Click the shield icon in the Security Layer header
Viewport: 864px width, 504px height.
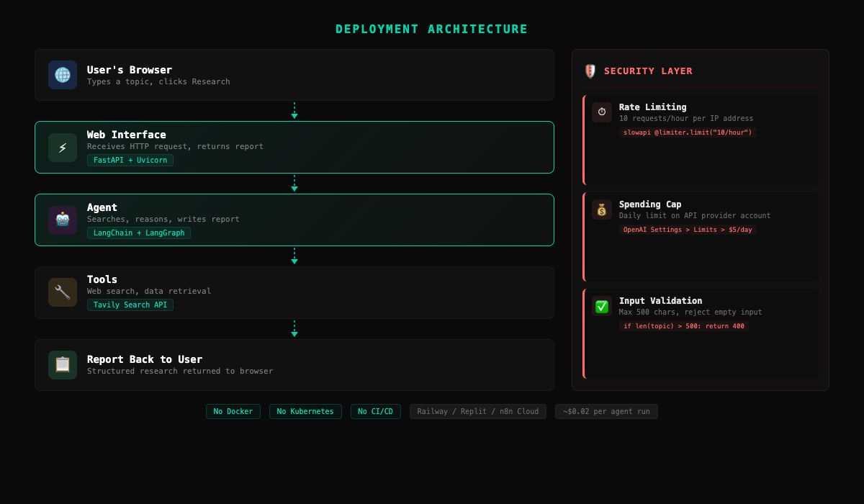(x=590, y=71)
